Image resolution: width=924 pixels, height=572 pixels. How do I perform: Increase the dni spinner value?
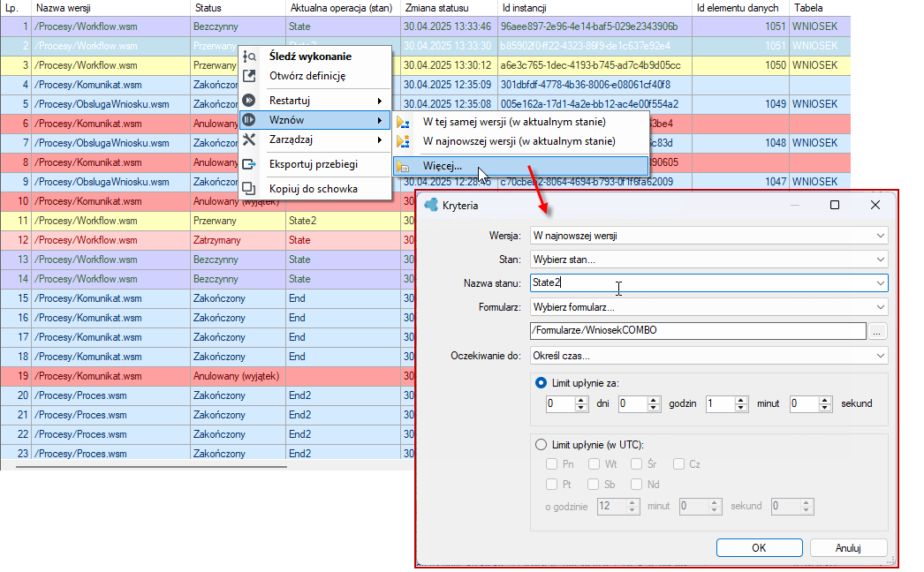(581, 400)
